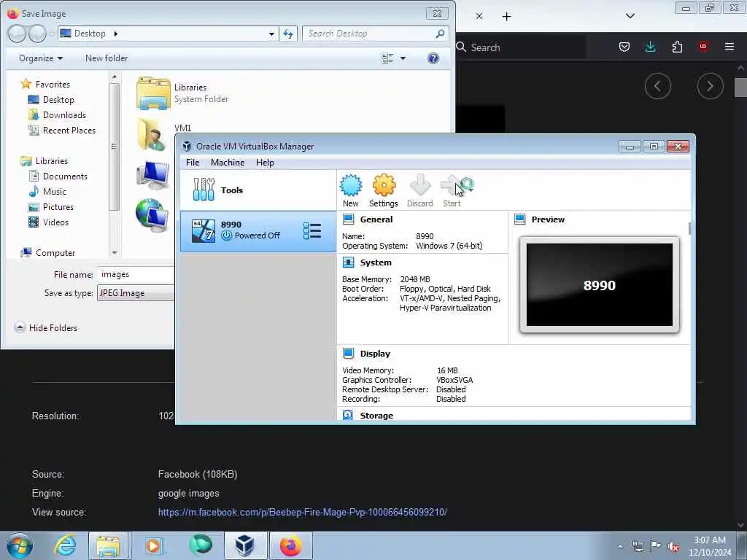Open the Machine menu in VirtualBox

click(228, 163)
